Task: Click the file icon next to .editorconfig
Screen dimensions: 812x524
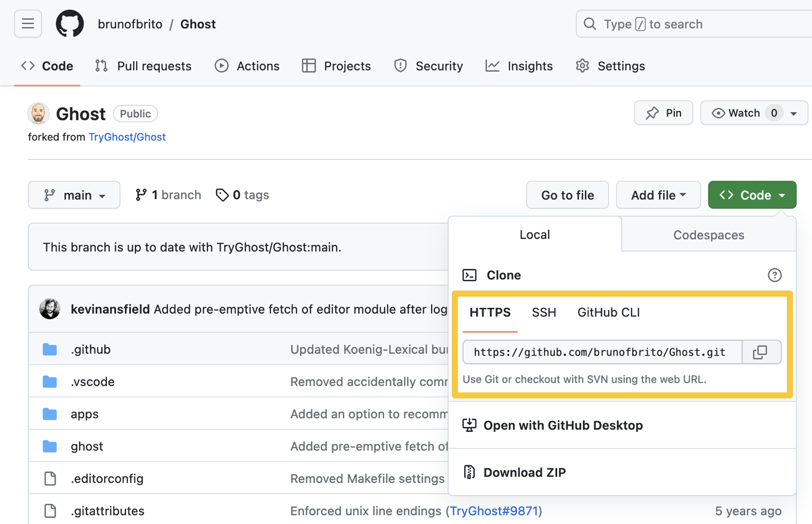Action: [50, 478]
